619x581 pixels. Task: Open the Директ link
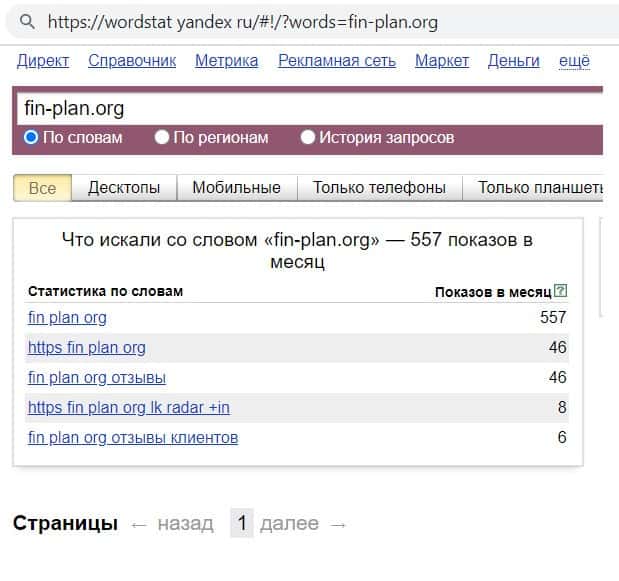43,61
